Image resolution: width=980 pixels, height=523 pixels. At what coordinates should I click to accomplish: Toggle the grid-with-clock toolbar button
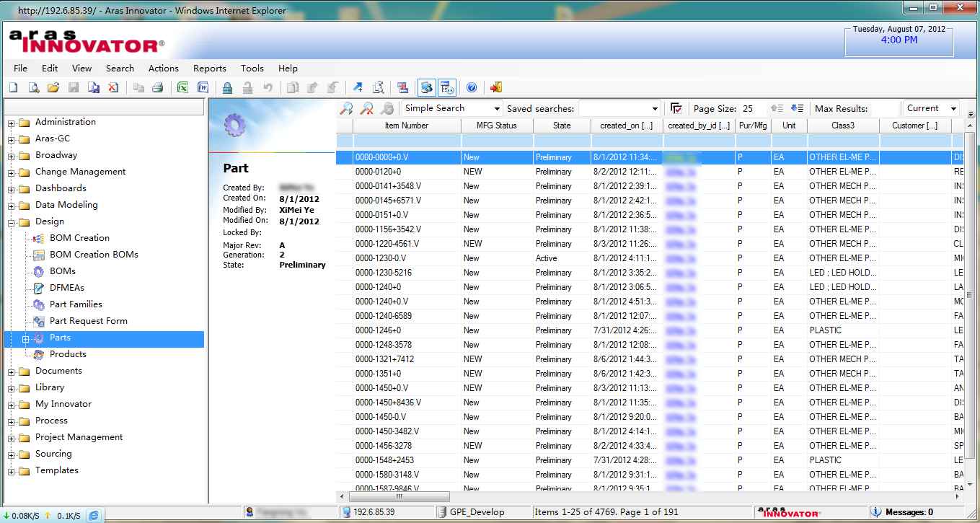[x=446, y=88]
